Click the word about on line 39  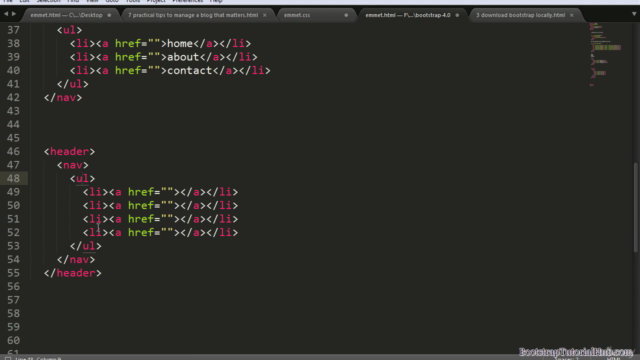click(183, 57)
